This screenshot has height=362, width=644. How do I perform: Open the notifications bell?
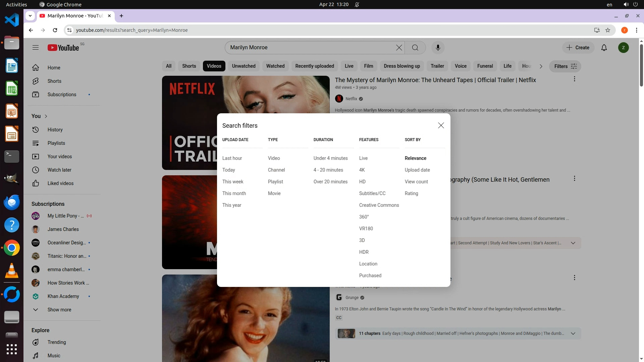tap(604, 48)
